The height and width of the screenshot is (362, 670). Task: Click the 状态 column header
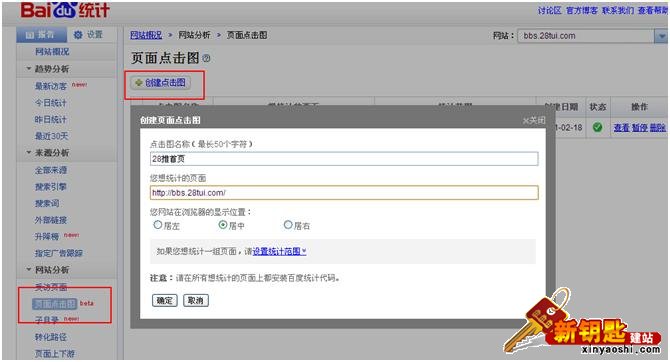(597, 107)
